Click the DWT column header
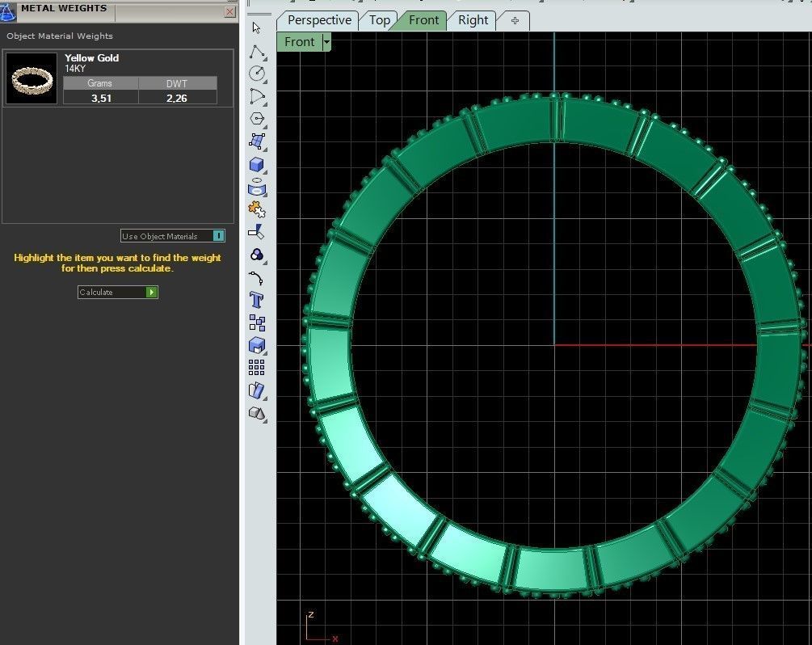The height and width of the screenshot is (645, 812). point(177,83)
